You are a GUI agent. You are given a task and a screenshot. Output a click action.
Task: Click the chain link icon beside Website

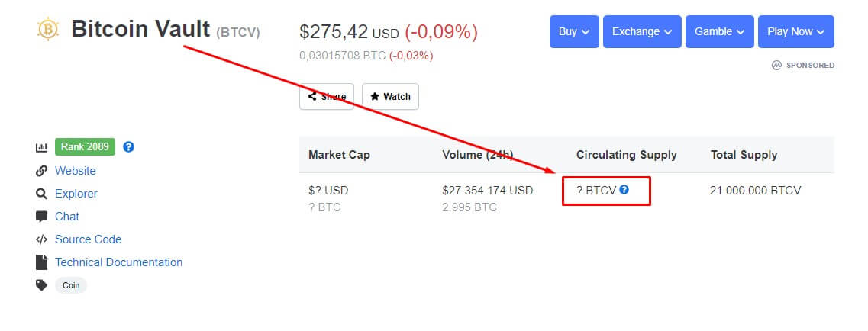pyautogui.click(x=41, y=171)
